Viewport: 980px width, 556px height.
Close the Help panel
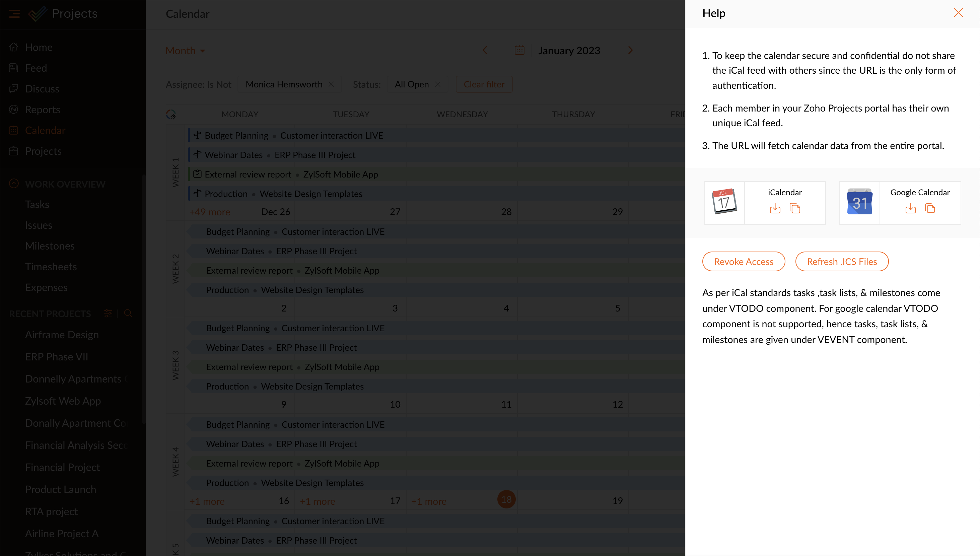[x=958, y=13]
